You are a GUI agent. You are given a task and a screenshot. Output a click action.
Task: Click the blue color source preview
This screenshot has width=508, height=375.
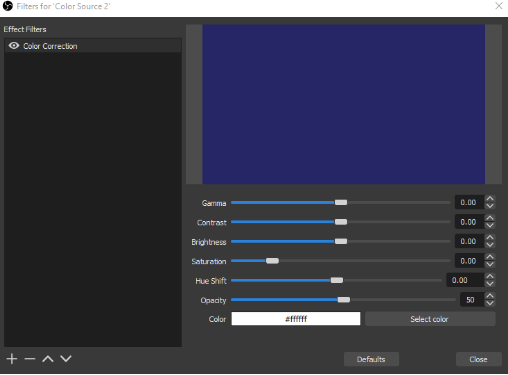[343, 104]
